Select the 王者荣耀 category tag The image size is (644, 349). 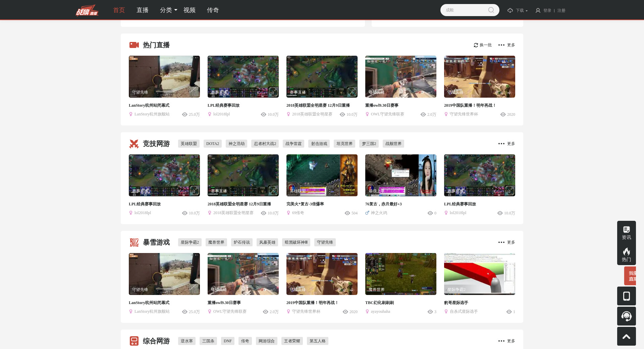click(292, 341)
